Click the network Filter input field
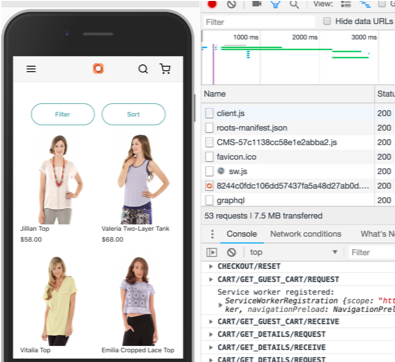 259,22
